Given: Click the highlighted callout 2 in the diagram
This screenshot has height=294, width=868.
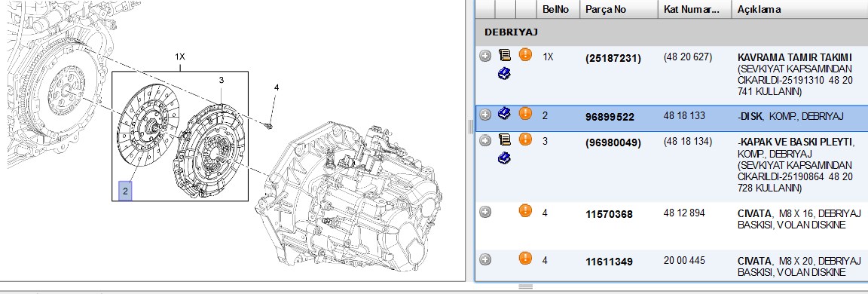Looking at the screenshot, I should (125, 191).
